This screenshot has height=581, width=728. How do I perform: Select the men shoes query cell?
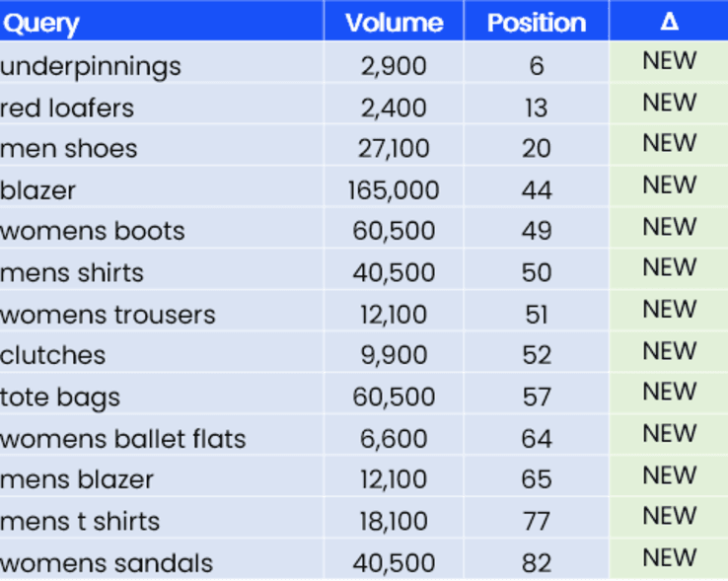coord(69,149)
